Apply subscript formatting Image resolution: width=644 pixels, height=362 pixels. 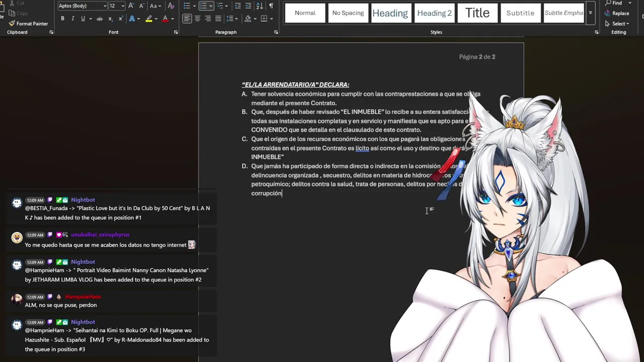pyautogui.click(x=111, y=19)
